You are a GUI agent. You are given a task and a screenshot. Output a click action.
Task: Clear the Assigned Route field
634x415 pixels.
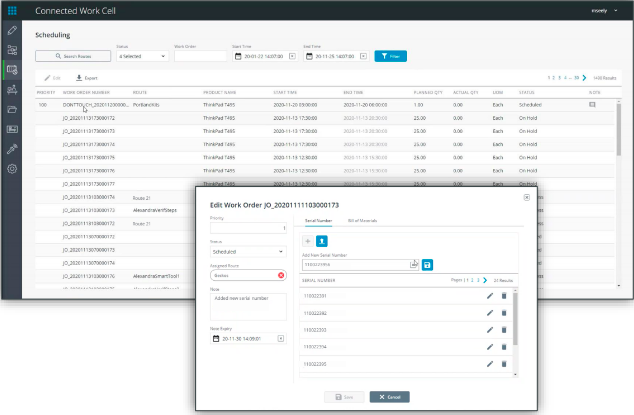tap(282, 274)
